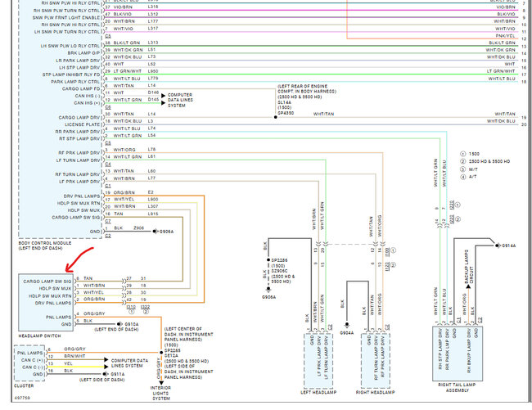532x410 pixels.
Task: Select ground point G911A
Action: coord(117,374)
